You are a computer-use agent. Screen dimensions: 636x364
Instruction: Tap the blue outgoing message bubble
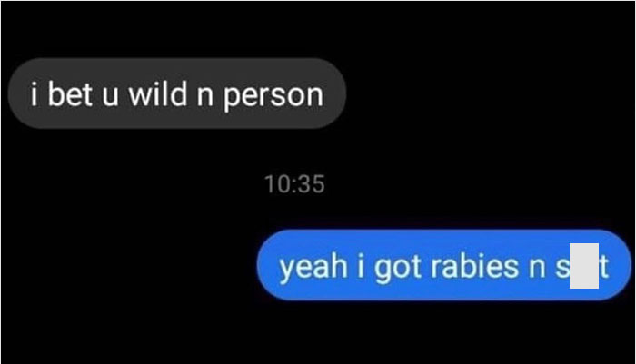(x=443, y=265)
